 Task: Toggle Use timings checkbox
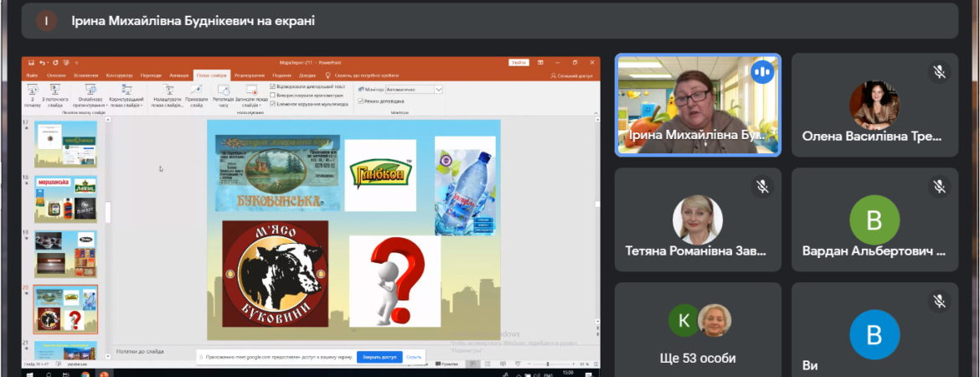pyautogui.click(x=272, y=95)
